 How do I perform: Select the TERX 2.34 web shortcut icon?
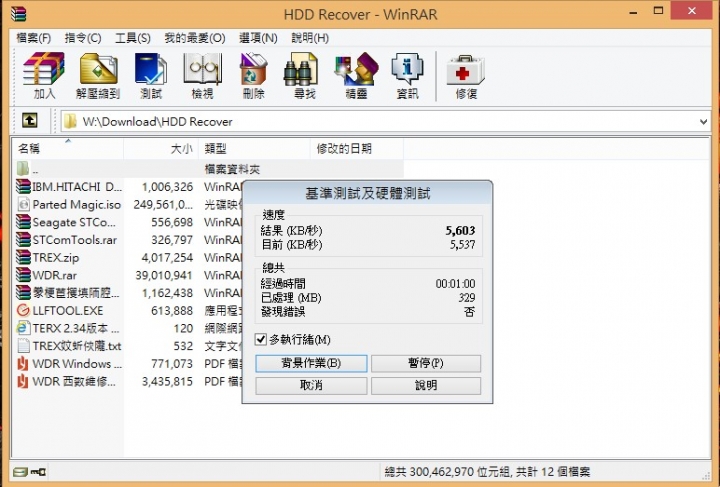(23, 328)
